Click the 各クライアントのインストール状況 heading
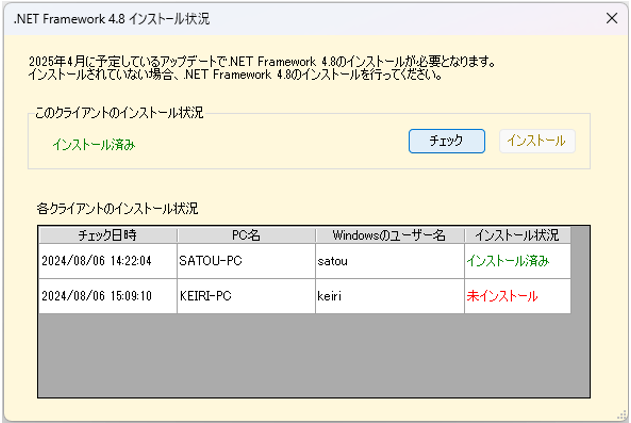 [117, 208]
